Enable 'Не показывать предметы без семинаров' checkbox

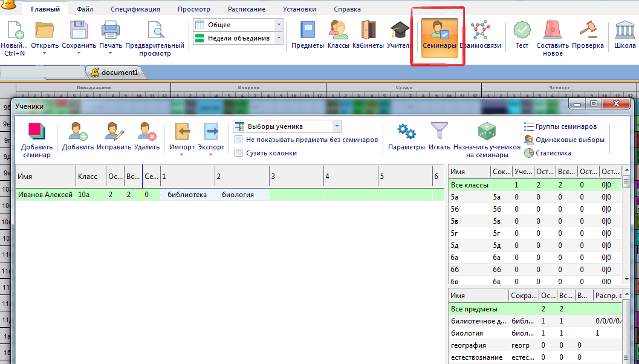pos(239,140)
